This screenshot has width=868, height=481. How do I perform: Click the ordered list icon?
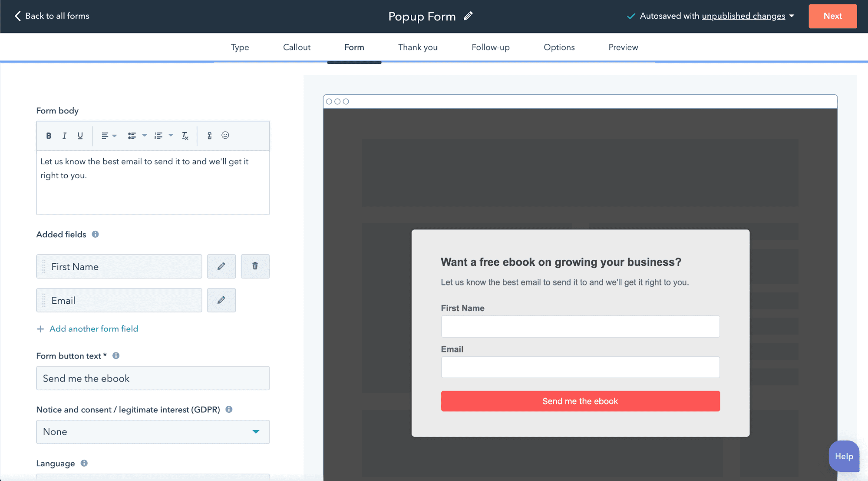(x=158, y=136)
